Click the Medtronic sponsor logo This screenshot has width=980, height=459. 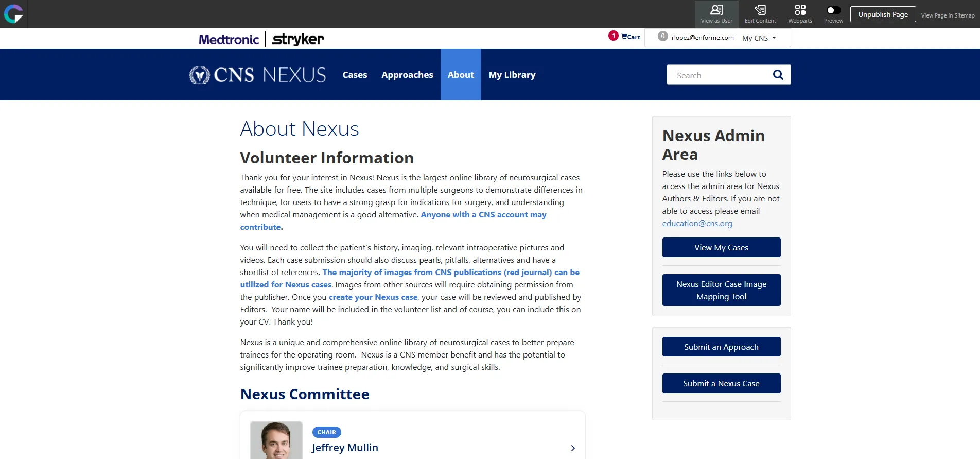[229, 39]
